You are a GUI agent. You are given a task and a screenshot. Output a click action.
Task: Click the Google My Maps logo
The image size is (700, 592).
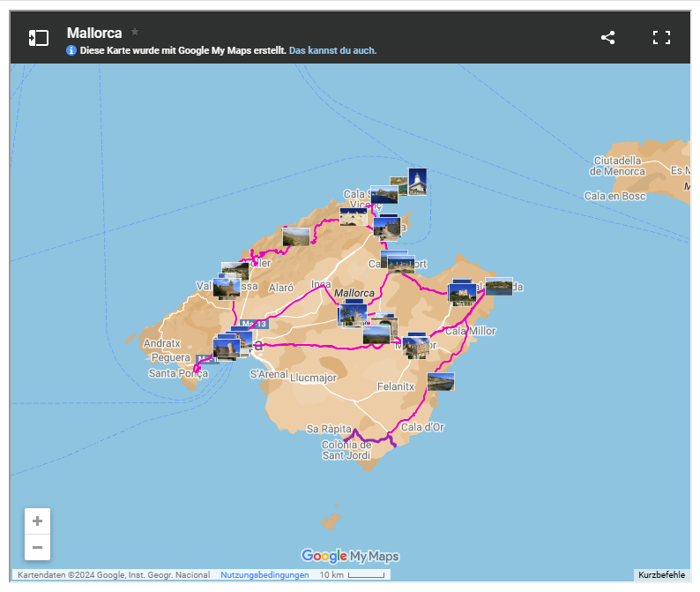coord(351,556)
